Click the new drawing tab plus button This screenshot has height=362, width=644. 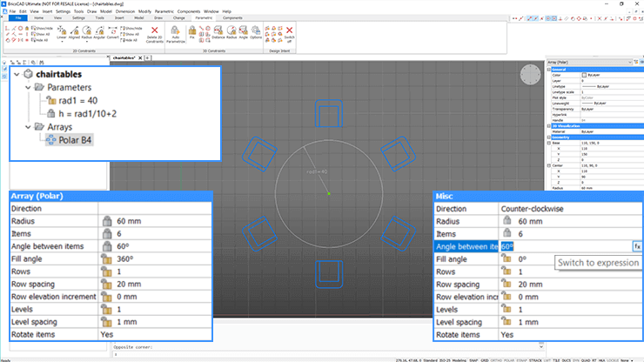point(149,58)
